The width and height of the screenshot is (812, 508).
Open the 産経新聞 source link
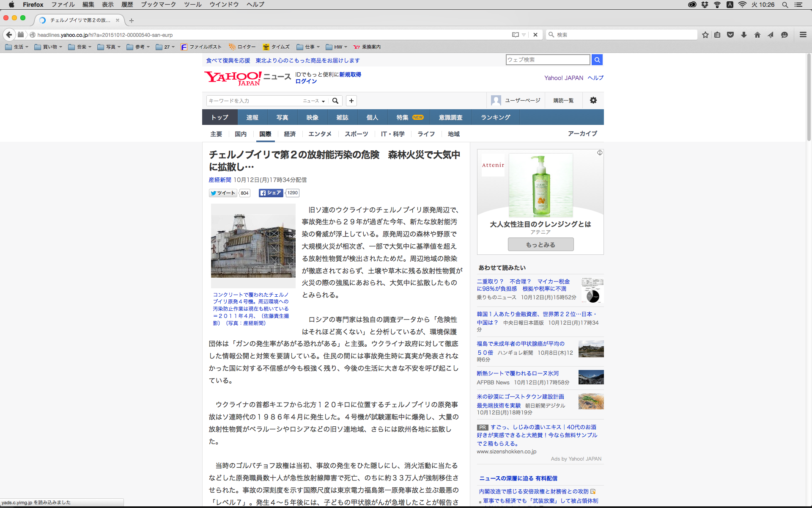220,180
